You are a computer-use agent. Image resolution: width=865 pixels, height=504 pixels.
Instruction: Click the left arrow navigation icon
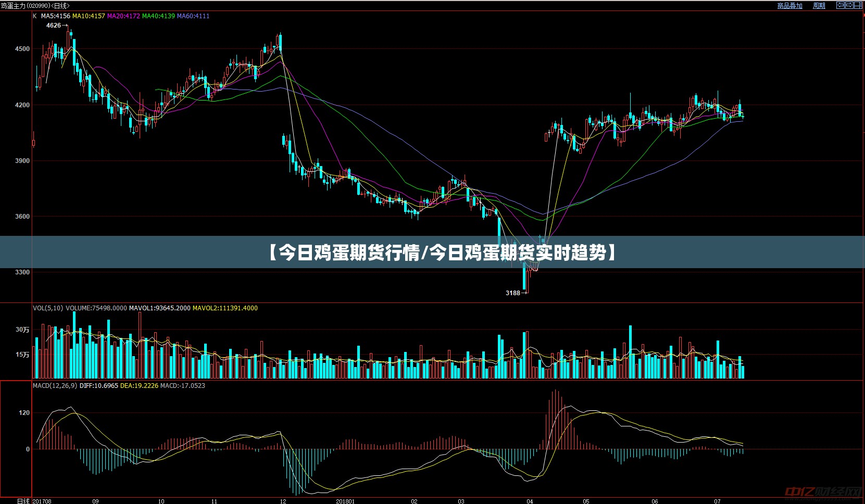click(841, 5)
